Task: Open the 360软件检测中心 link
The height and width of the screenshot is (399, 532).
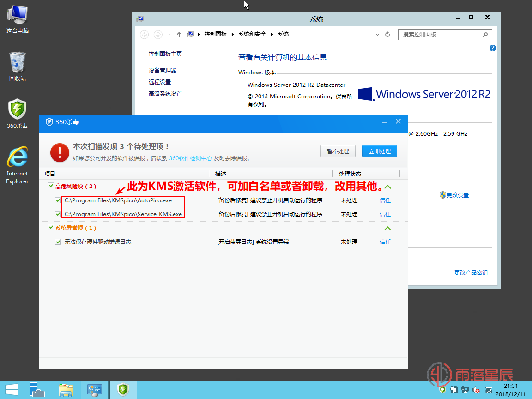Action: (x=190, y=158)
